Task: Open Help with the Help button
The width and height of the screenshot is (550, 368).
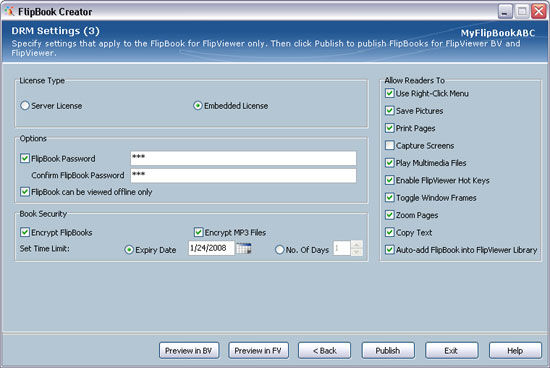Action: coord(515,350)
